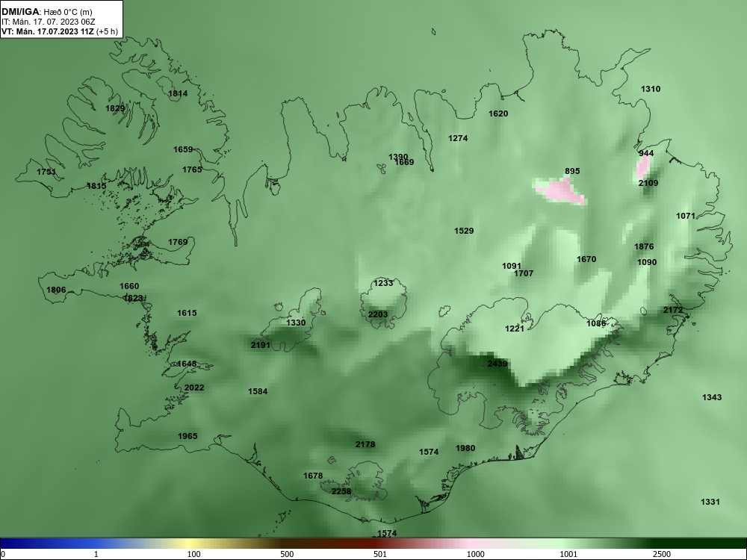Select the glacier value 1233
This screenshot has width=747, height=560.
tap(383, 283)
